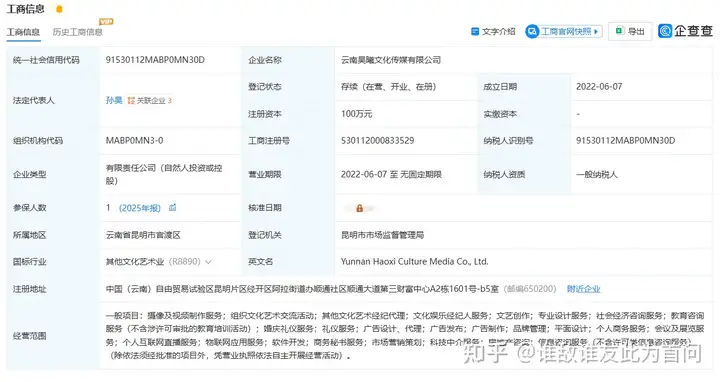This screenshot has width=720, height=382.
Task: Click the arrow on 工商官网快照 button
Action: (x=596, y=31)
